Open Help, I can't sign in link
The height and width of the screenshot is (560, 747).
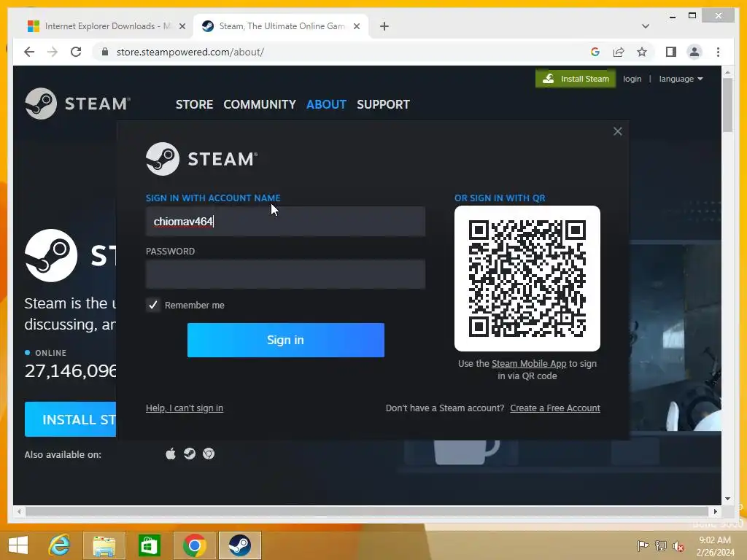tap(185, 408)
